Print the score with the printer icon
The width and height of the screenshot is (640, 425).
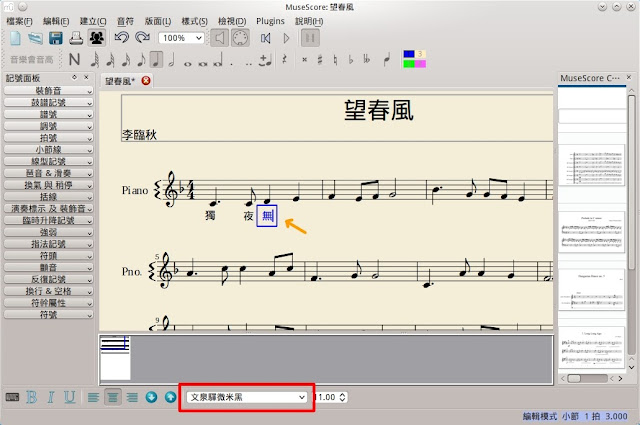76,38
